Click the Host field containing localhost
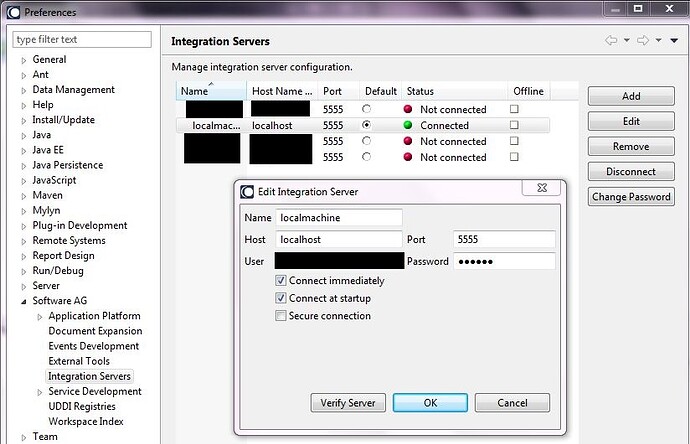 (339, 239)
